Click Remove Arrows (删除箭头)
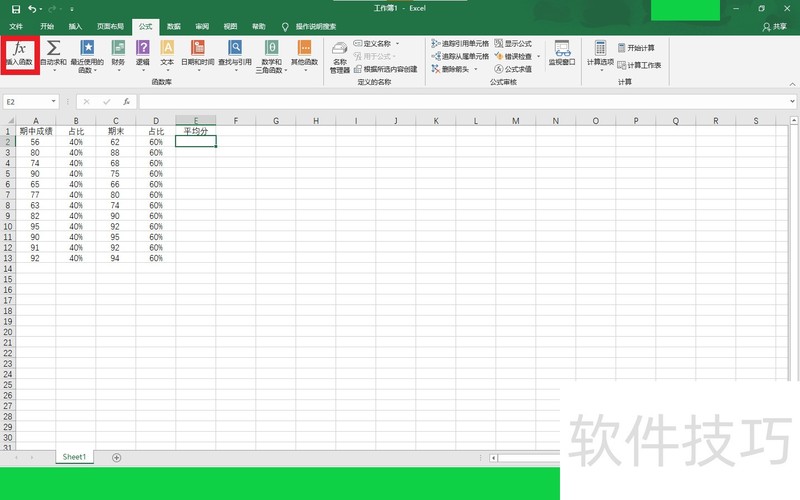This screenshot has height=500, width=800. [451, 69]
